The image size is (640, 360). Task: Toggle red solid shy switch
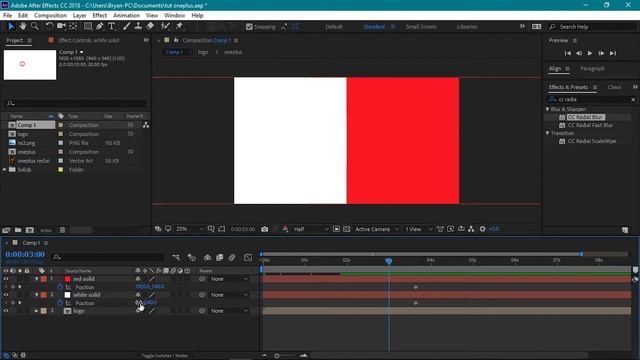pos(138,279)
